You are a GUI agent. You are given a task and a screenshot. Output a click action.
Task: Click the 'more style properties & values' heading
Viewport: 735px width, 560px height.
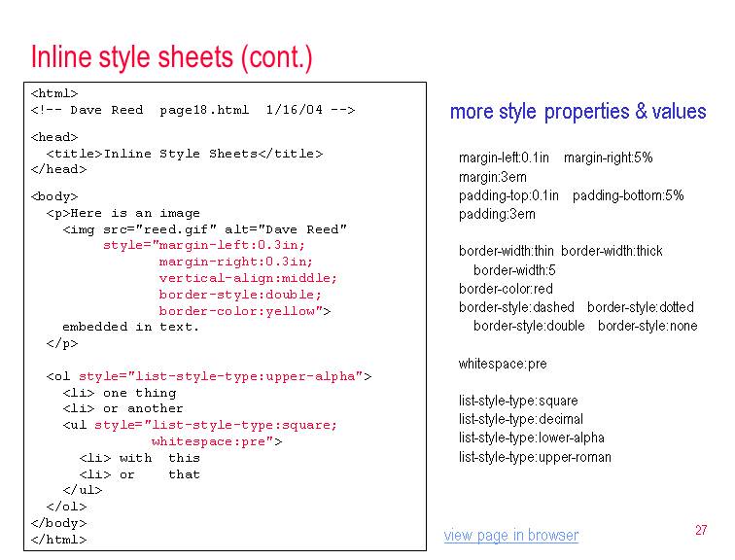pos(577,112)
